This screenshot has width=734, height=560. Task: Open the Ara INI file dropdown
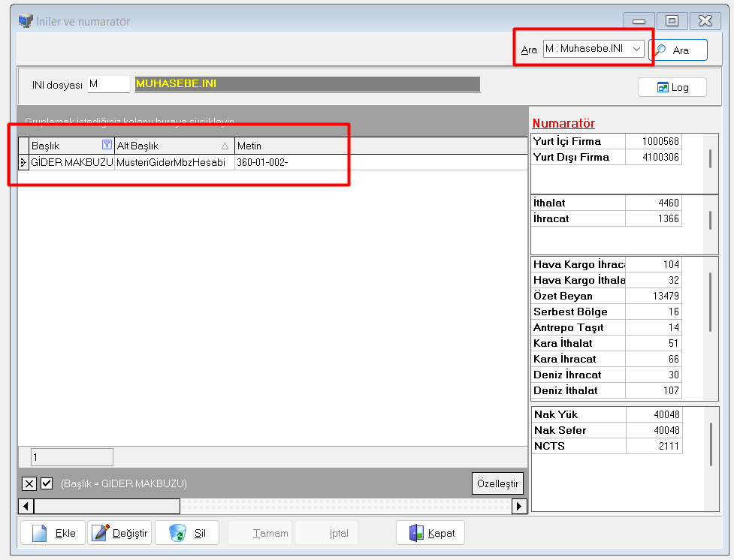click(636, 49)
